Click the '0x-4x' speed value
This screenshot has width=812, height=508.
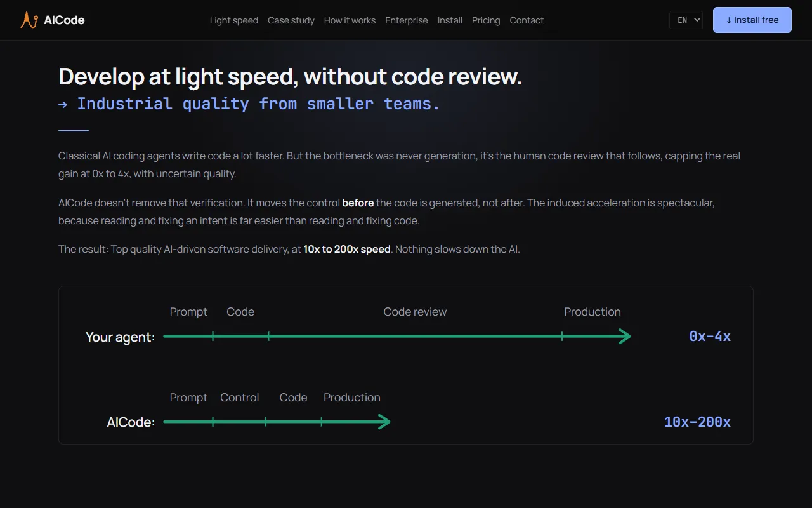click(710, 337)
